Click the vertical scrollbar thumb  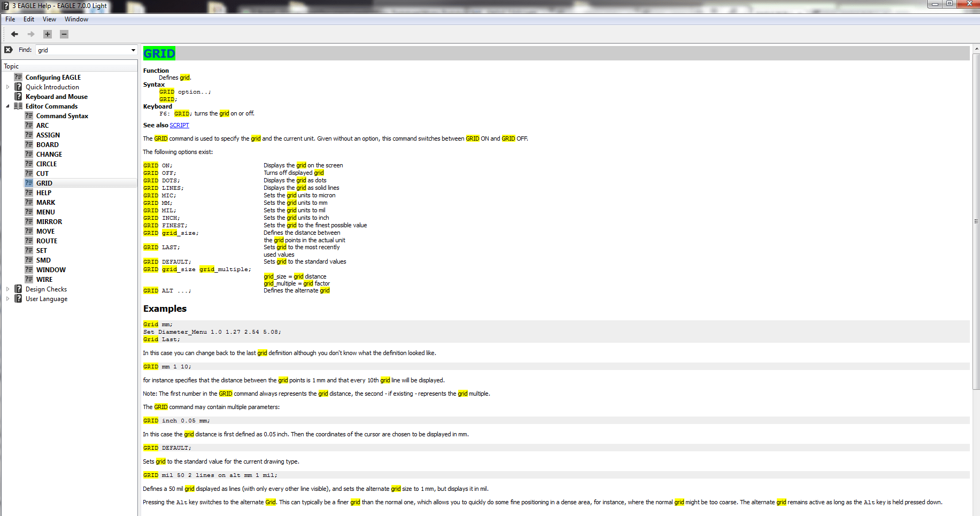point(976,221)
